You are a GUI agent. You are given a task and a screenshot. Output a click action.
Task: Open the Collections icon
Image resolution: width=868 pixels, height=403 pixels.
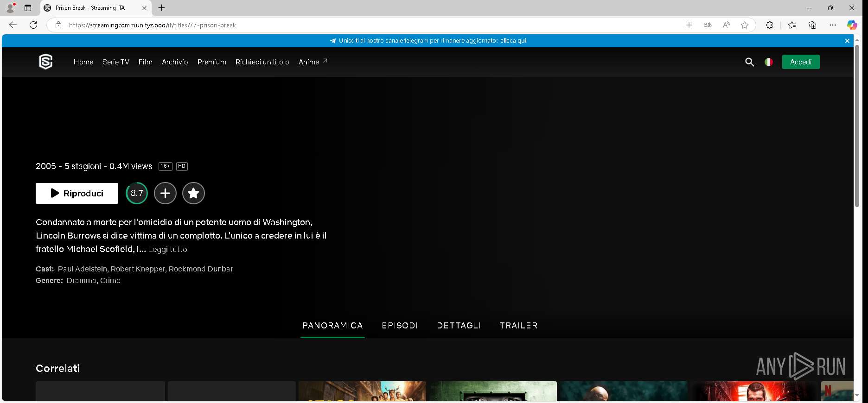click(812, 25)
